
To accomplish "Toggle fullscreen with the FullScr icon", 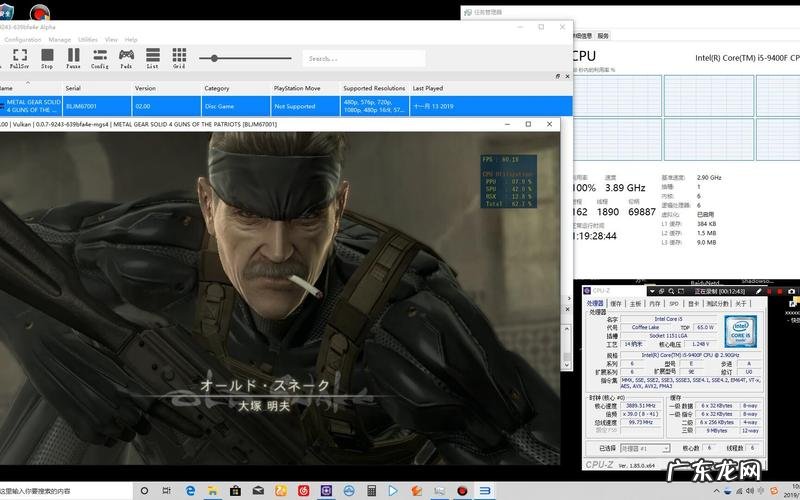I will coord(20,57).
